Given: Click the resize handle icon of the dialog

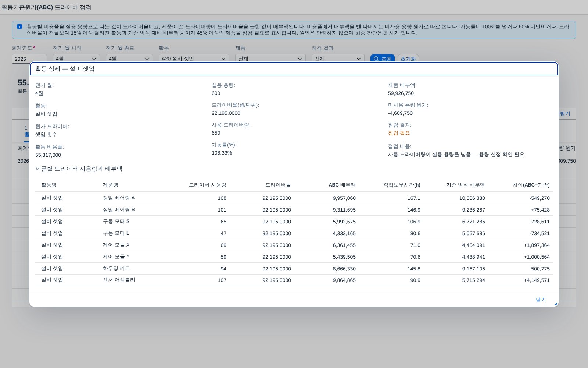Looking at the screenshot, I should (x=556, y=304).
